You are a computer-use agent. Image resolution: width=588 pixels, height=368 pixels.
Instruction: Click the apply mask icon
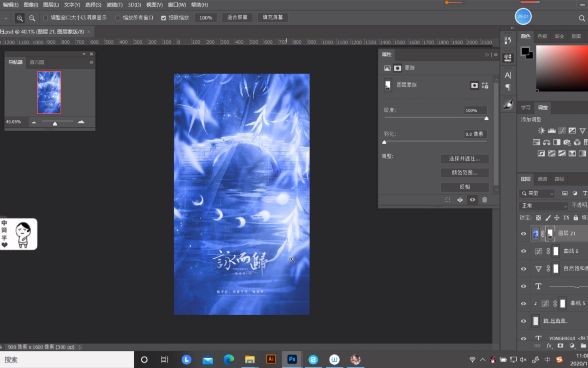click(x=460, y=200)
